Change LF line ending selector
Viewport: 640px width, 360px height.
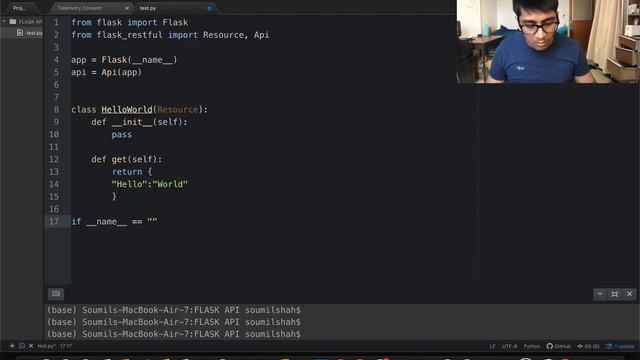tap(492, 346)
